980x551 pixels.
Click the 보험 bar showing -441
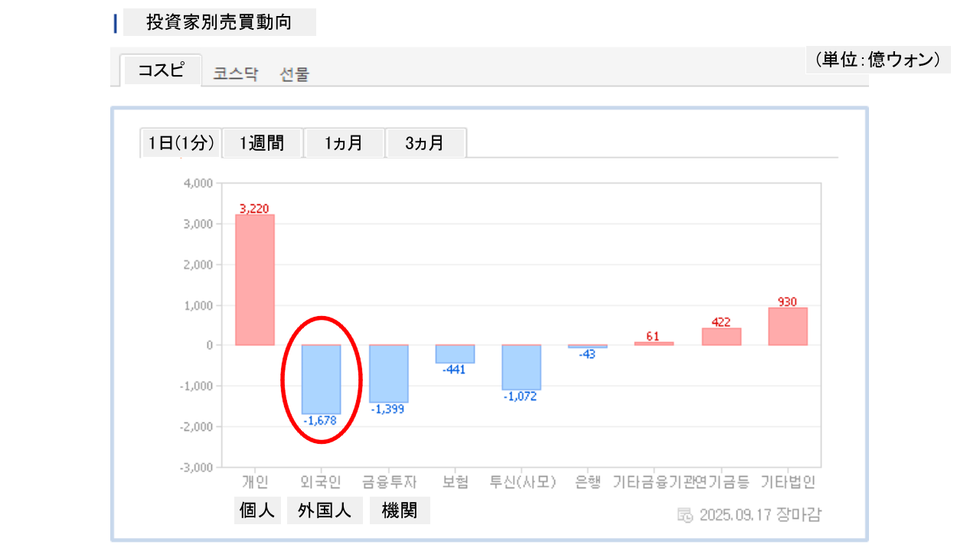[455, 354]
